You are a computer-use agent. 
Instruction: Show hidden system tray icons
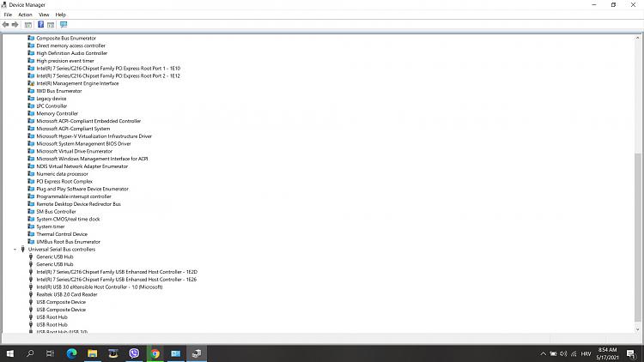pyautogui.click(x=543, y=353)
